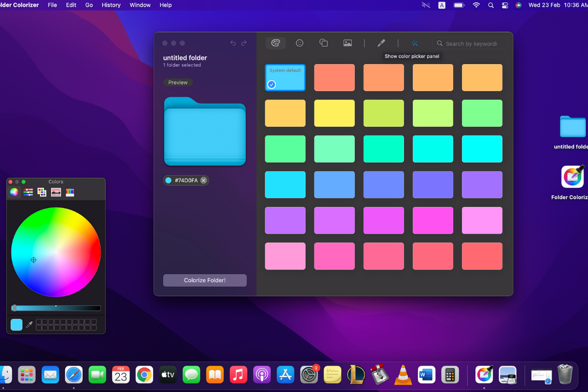This screenshot has width=588, height=392.
Task: Open the File menu
Action: click(x=52, y=5)
